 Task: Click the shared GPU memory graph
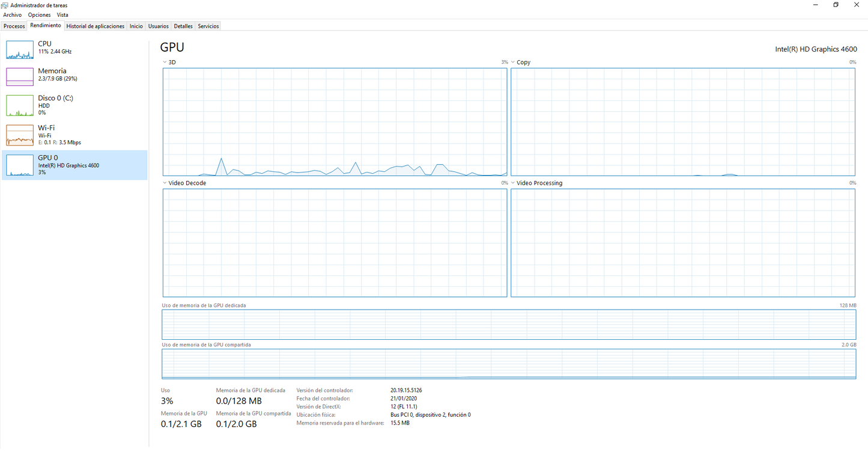[x=509, y=364]
